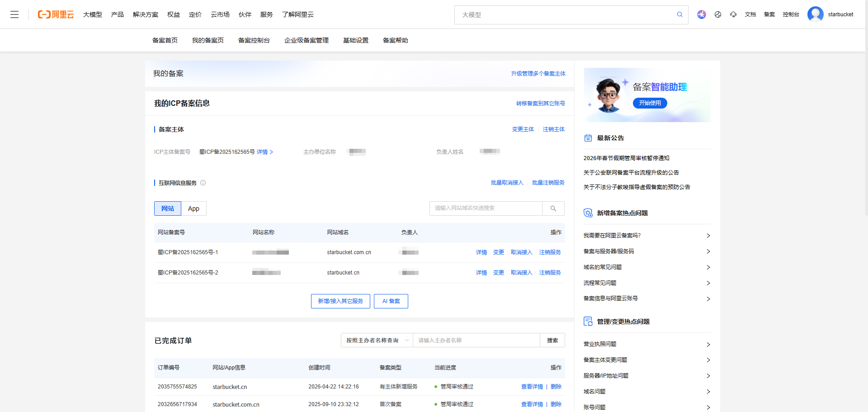Open the starbucket user avatar
Image resolution: width=868 pixels, height=412 pixels.
816,14
